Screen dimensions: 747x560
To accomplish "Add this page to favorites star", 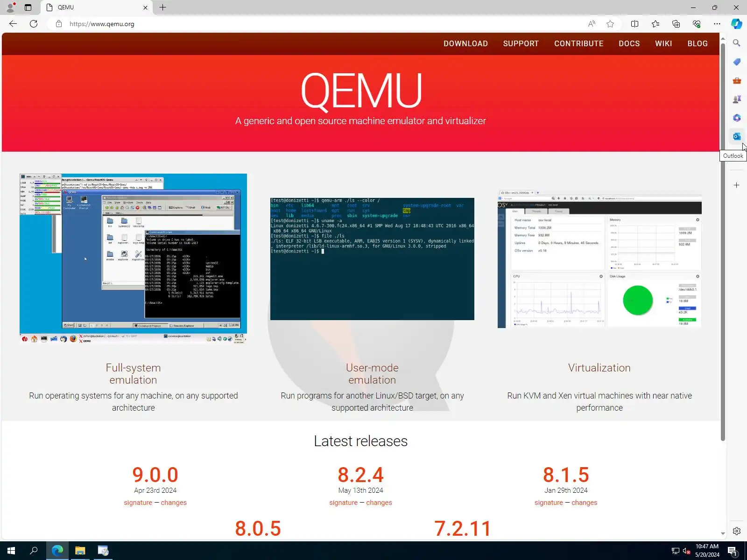I will pyautogui.click(x=610, y=24).
